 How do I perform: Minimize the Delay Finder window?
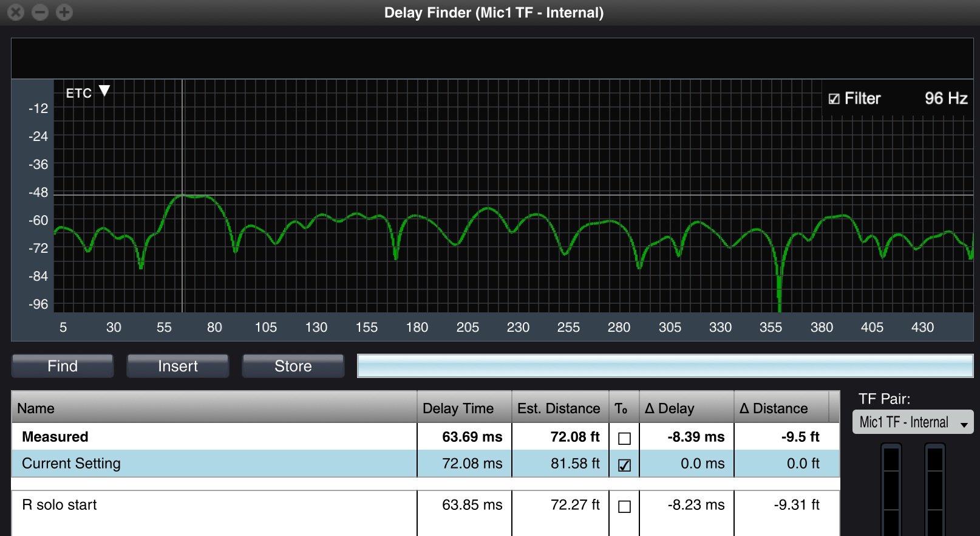(40, 12)
